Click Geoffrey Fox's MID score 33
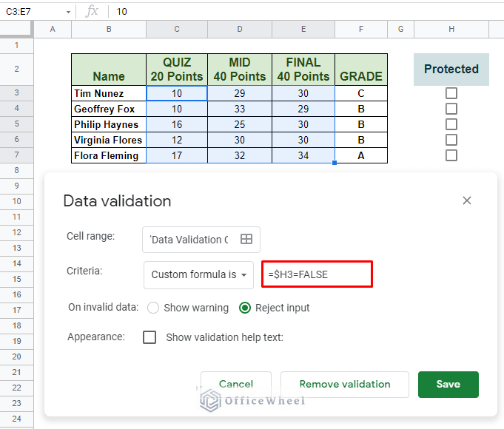504x429 pixels. [240, 109]
